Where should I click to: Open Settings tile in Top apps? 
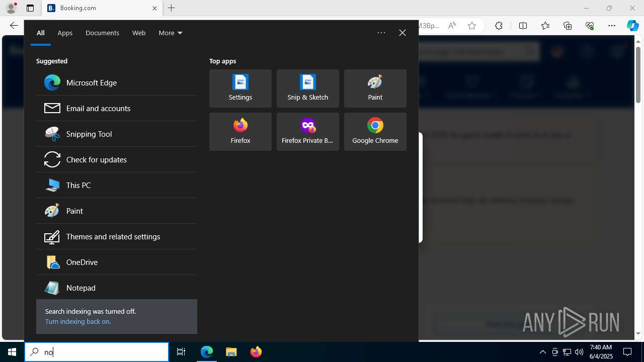coord(240,88)
